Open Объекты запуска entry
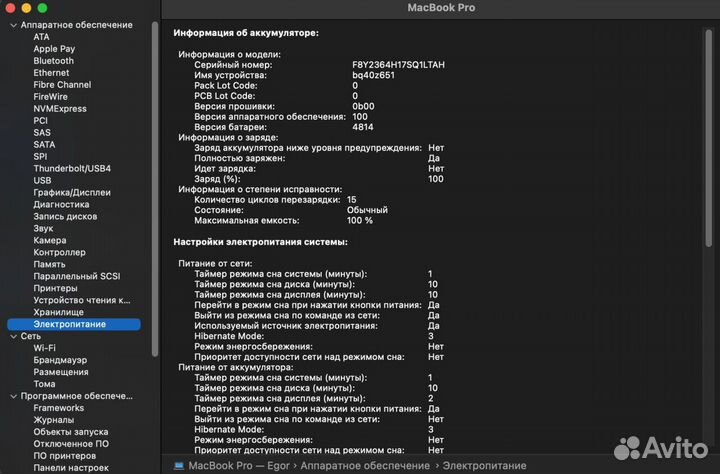 [x=71, y=432]
